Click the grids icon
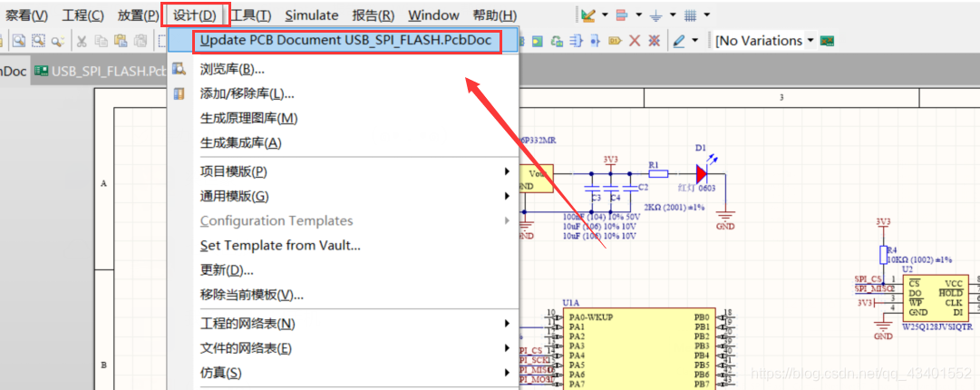 tap(690, 15)
